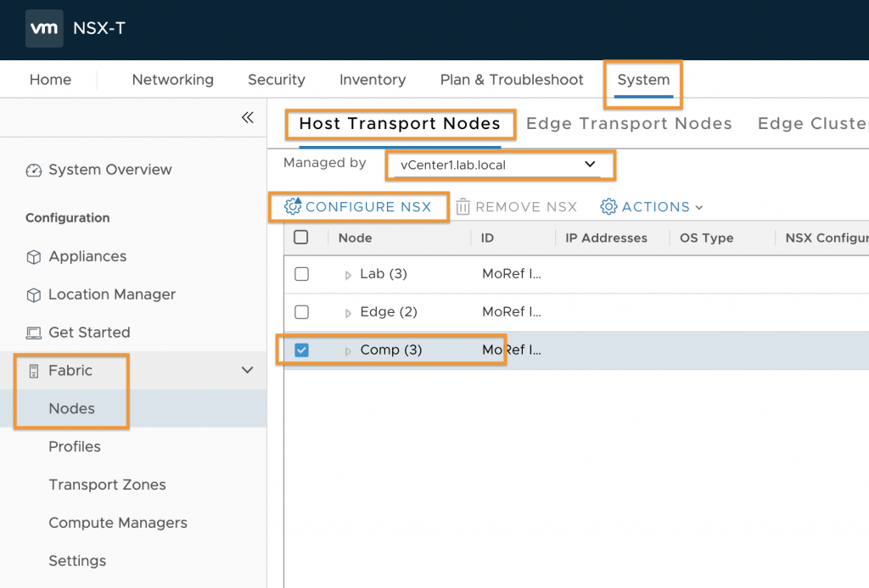
Task: Click the CONFIGURE NSX button
Action: [358, 207]
